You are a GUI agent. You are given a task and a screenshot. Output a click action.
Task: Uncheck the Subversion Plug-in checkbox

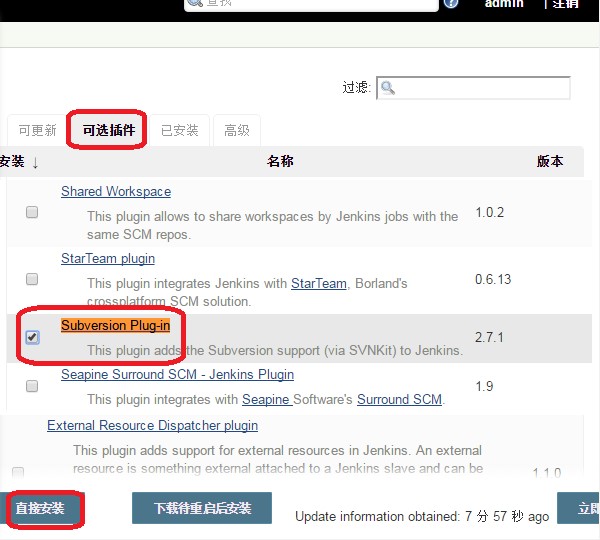click(32, 337)
